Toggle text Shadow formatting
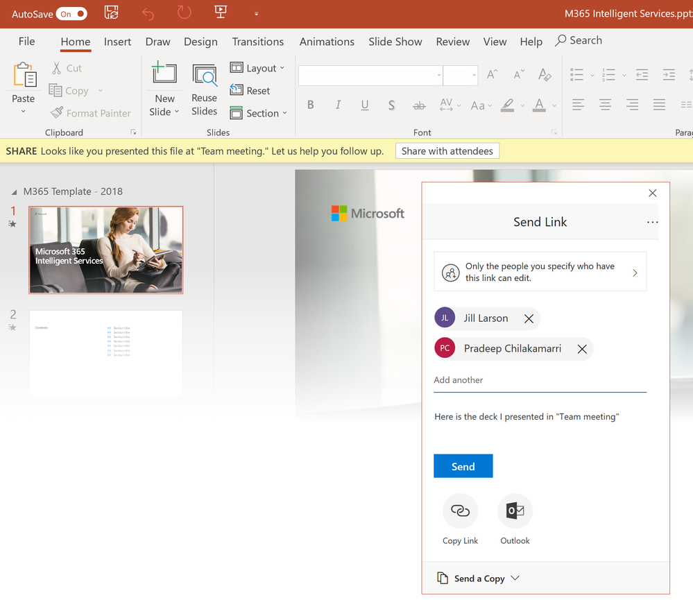693x616 pixels. tap(391, 105)
